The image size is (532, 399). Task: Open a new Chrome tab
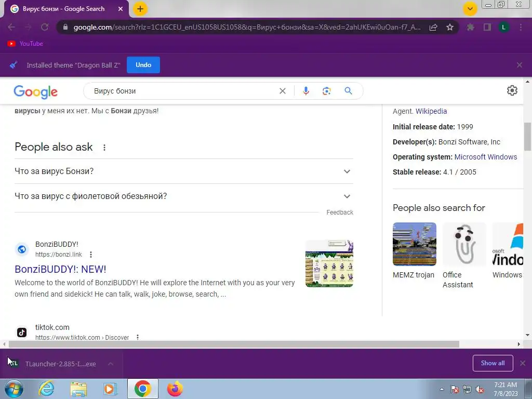pos(140,9)
